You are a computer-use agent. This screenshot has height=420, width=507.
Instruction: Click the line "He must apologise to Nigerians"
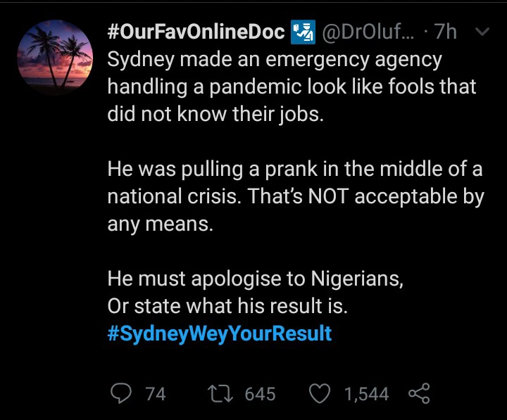click(256, 279)
